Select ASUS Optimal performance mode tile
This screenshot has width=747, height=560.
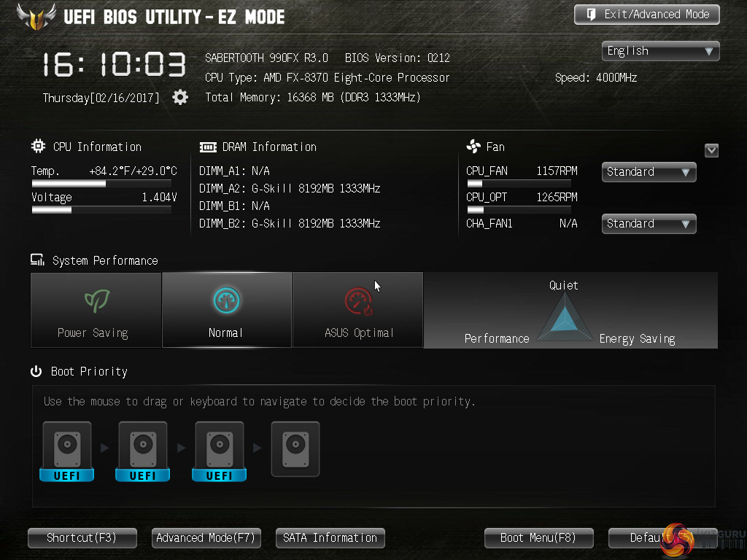pyautogui.click(x=357, y=310)
